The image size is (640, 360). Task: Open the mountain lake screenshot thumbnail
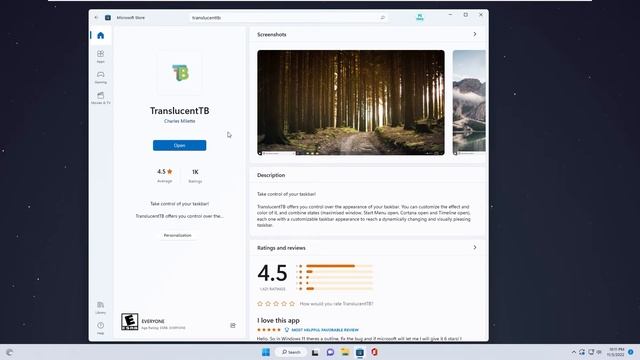469,102
